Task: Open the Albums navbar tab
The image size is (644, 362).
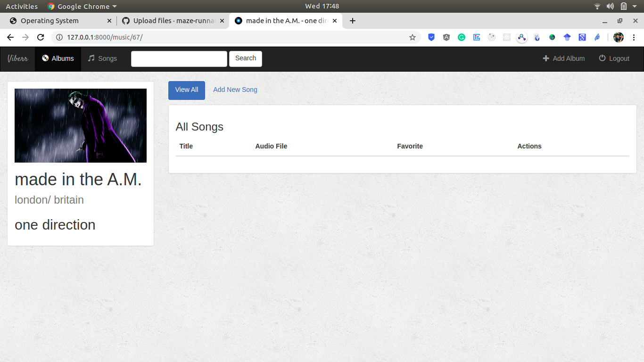Action: point(58,58)
